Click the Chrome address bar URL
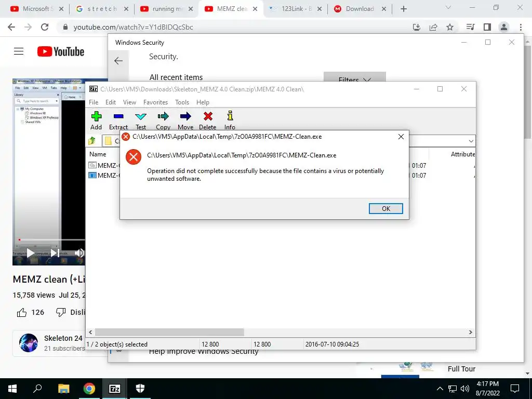The width and height of the screenshot is (532, 399). (133, 27)
